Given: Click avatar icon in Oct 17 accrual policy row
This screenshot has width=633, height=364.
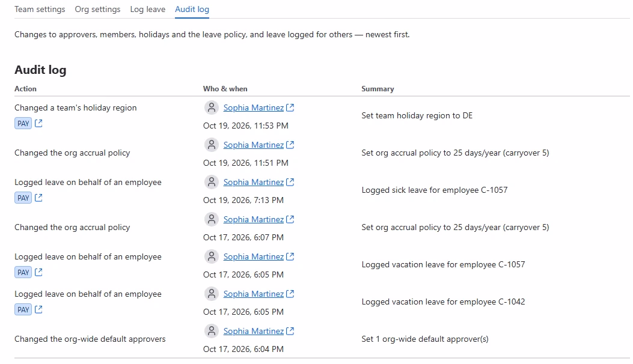Looking at the screenshot, I should 211,219.
